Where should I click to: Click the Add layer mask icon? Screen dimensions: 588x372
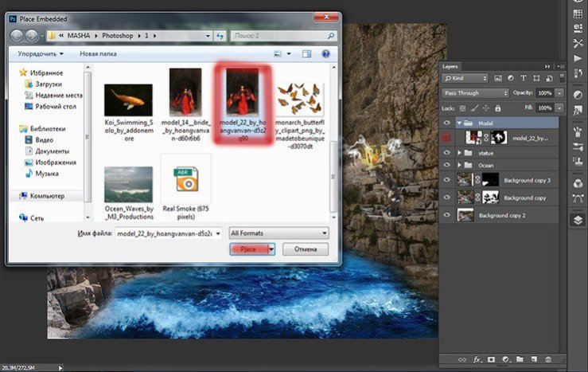tap(492, 361)
